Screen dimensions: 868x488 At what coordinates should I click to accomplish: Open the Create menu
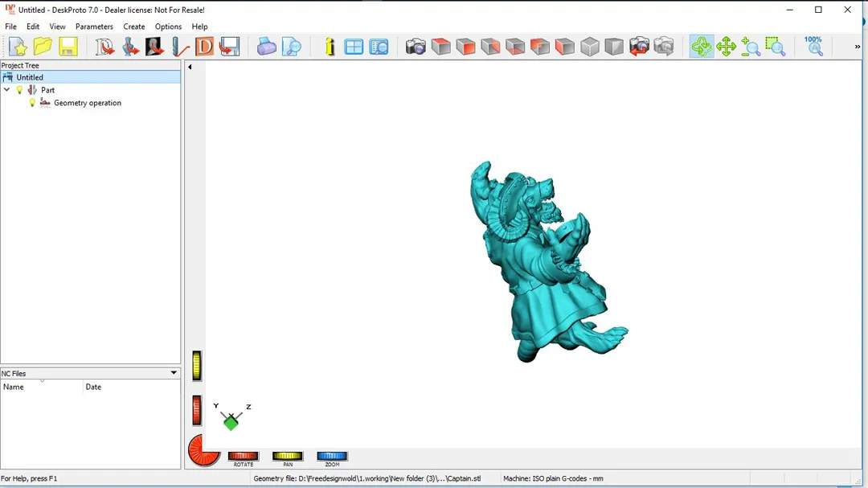point(134,27)
